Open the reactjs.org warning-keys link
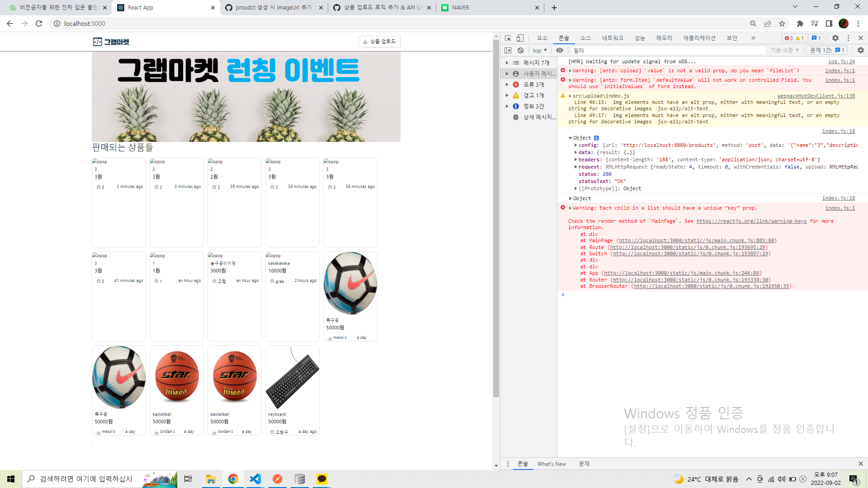 tap(751, 221)
